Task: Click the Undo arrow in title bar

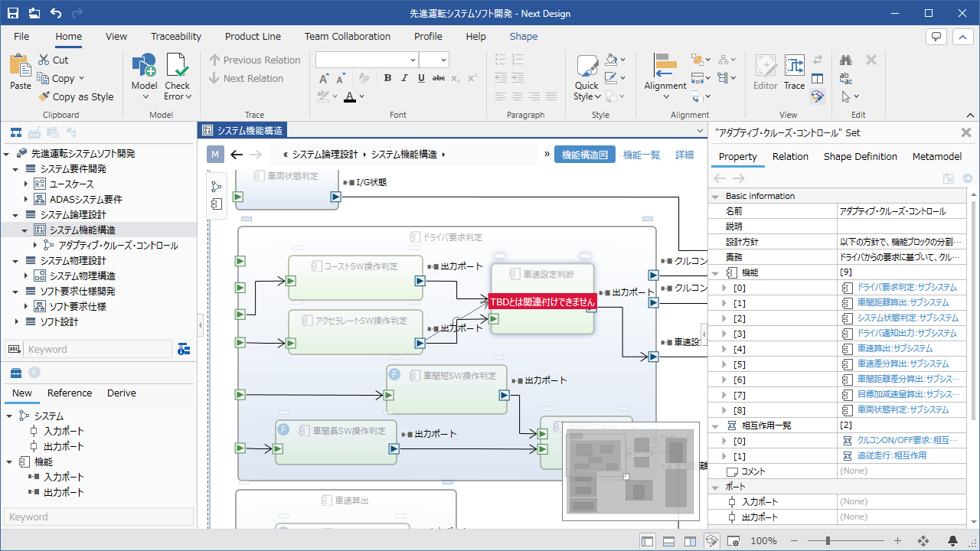Action: (x=56, y=13)
